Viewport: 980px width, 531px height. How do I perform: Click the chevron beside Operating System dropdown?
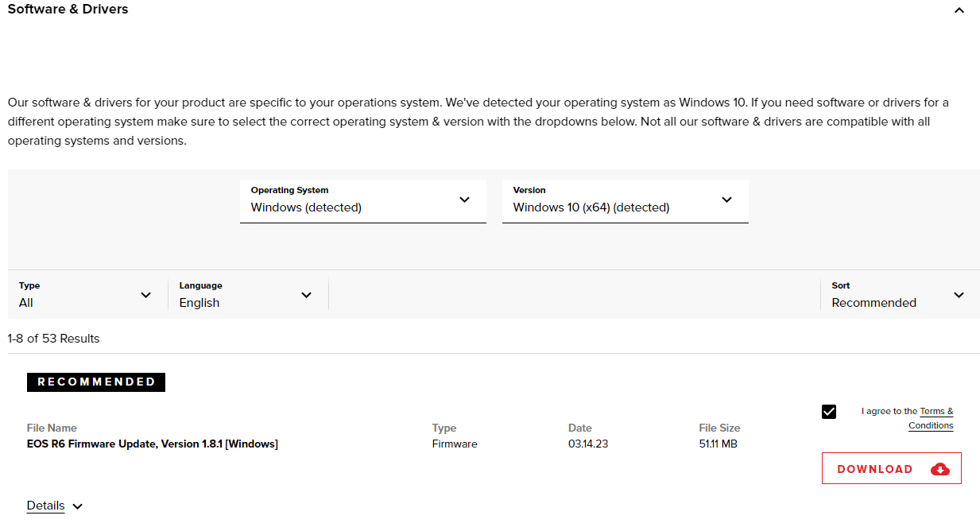[464, 200]
